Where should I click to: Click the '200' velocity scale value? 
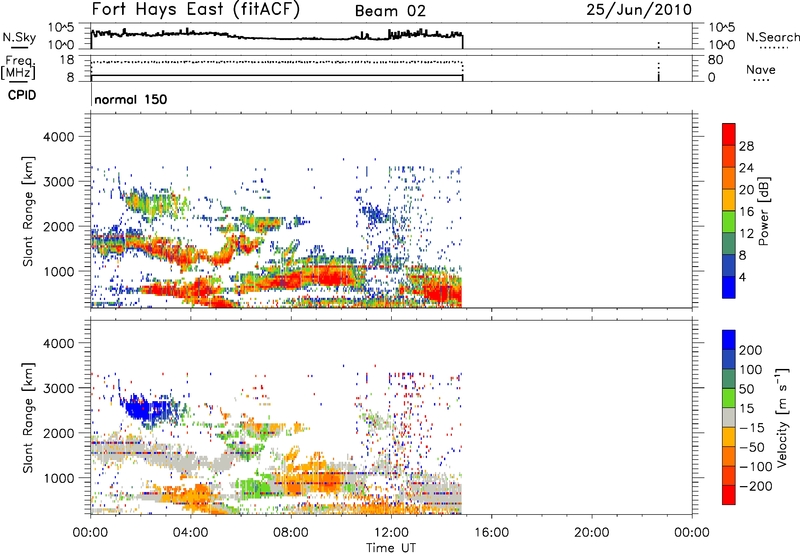tap(751, 350)
